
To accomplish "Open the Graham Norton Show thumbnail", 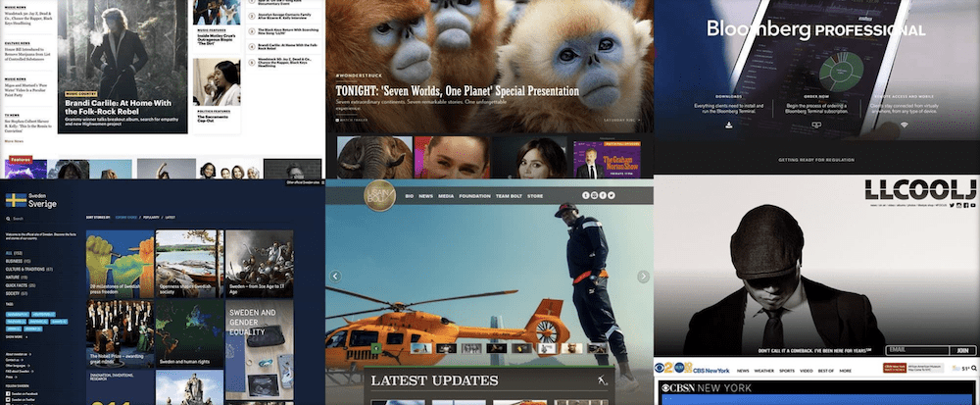I will (x=607, y=158).
